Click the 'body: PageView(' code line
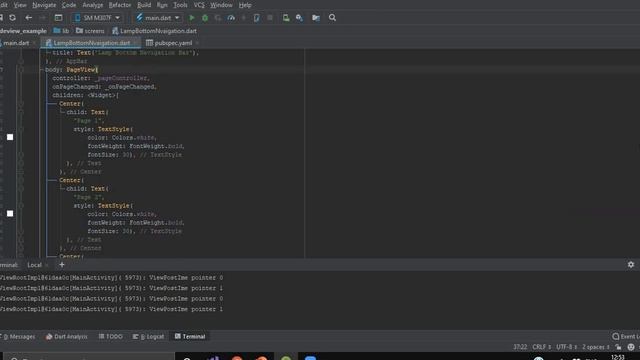The image size is (640, 360). (x=72, y=70)
